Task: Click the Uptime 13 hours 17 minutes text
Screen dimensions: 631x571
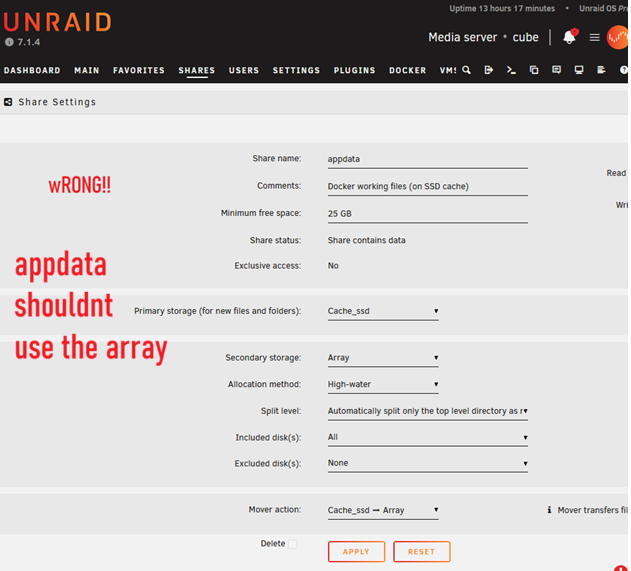Action: click(x=502, y=8)
